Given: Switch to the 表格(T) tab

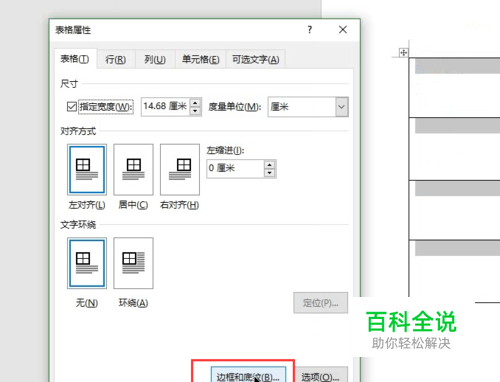Looking at the screenshot, I should click(75, 59).
